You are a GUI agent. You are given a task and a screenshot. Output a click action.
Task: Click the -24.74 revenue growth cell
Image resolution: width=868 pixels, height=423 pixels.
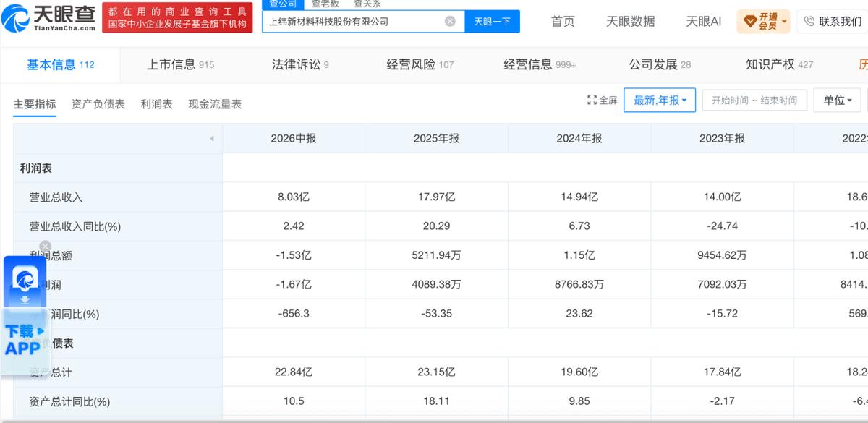[722, 226]
